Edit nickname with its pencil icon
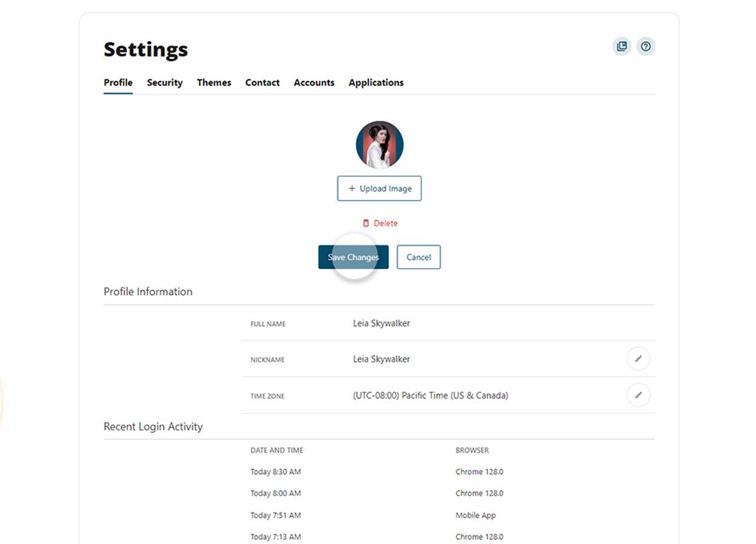Viewport: 756px width, 544px height. [x=638, y=359]
